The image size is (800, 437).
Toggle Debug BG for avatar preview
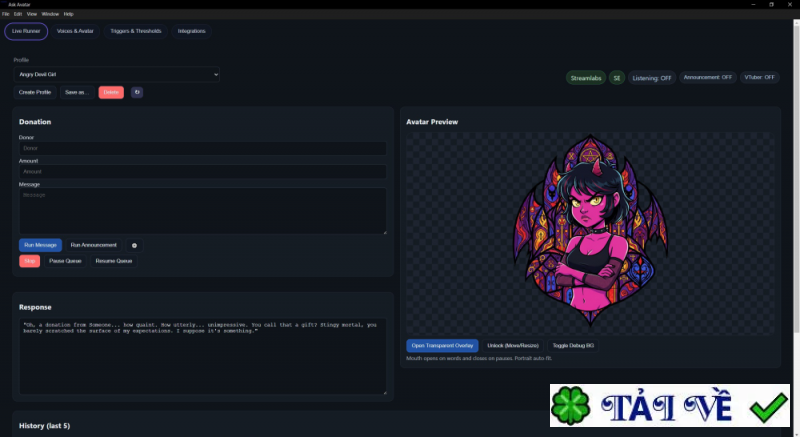pos(573,346)
